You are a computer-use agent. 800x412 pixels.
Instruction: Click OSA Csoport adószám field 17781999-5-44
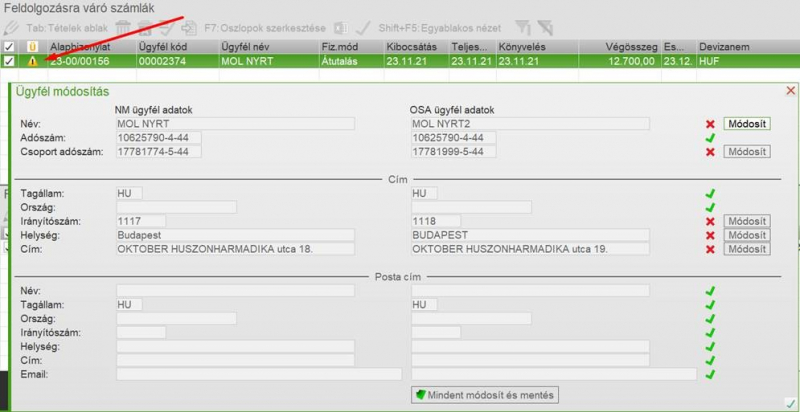click(x=454, y=151)
